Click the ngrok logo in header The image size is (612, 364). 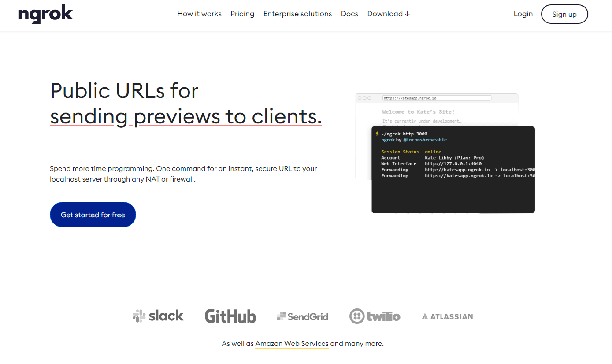[x=45, y=15]
